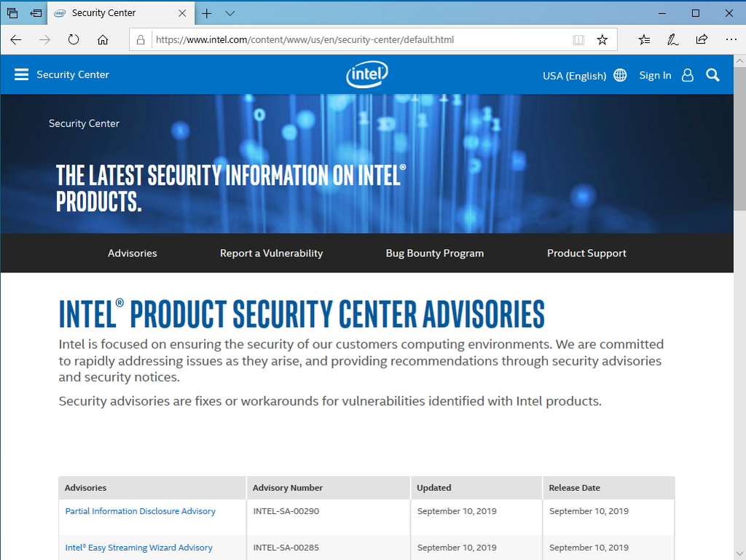This screenshot has width=746, height=560.
Task: Click the Sign In account icon
Action: tap(687, 74)
